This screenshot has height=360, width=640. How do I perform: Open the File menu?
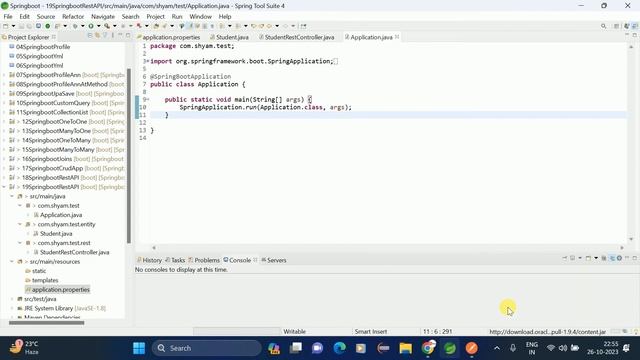pyautogui.click(x=8, y=16)
